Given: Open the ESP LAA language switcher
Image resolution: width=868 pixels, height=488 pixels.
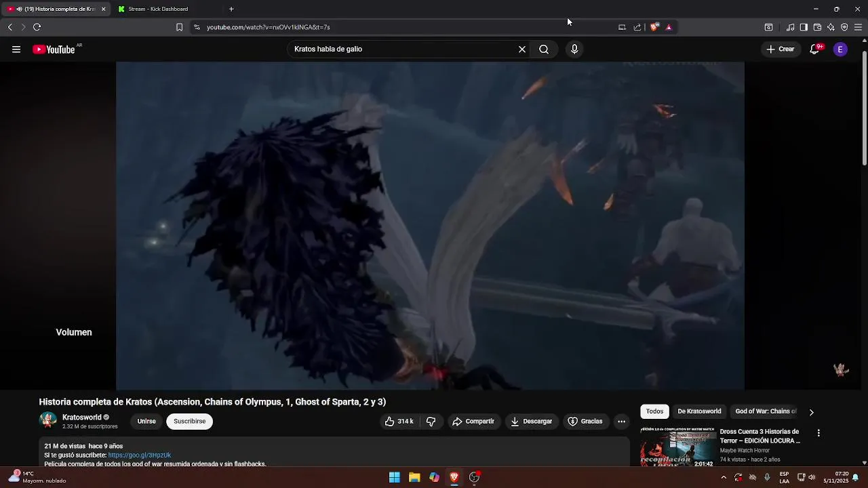Looking at the screenshot, I should 784,477.
